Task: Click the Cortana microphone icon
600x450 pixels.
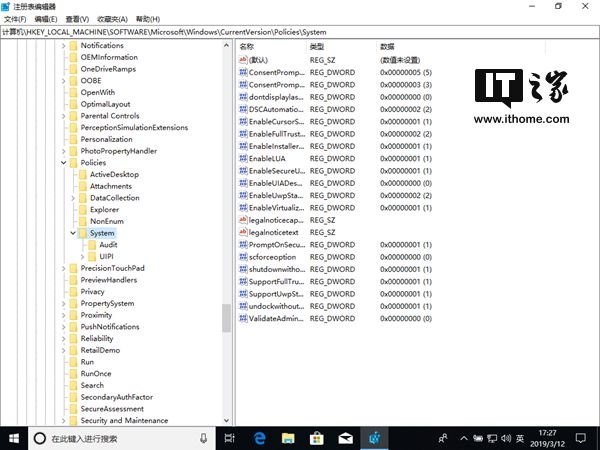Action: (x=204, y=438)
